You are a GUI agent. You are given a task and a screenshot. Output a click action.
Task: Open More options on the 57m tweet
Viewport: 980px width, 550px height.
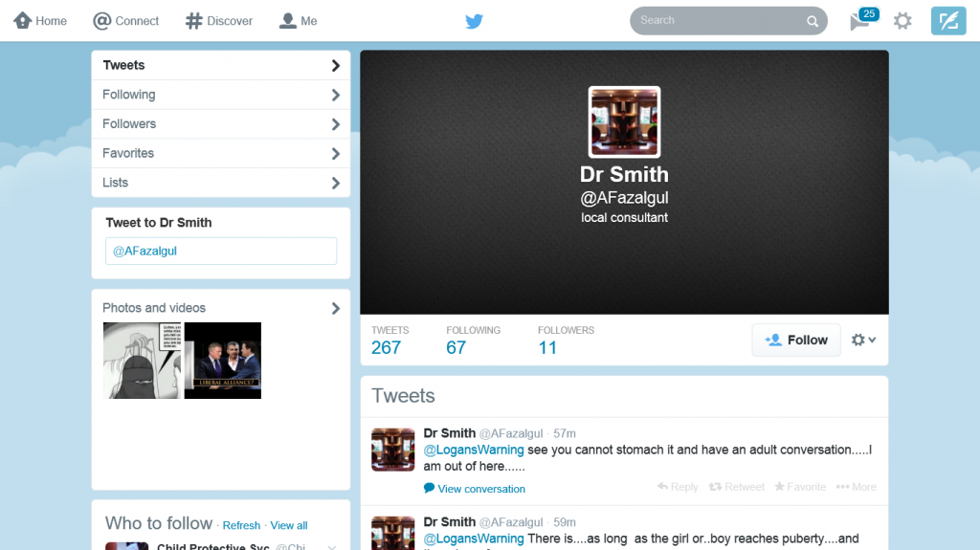(857, 487)
